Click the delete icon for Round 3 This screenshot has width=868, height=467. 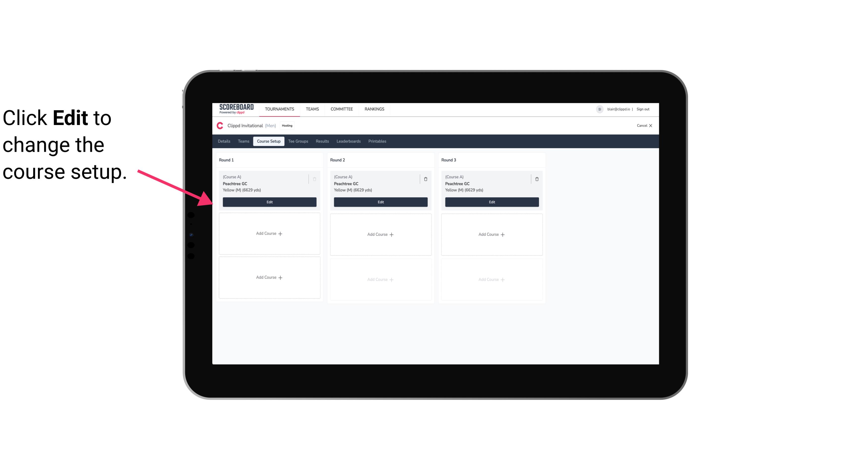tap(536, 179)
